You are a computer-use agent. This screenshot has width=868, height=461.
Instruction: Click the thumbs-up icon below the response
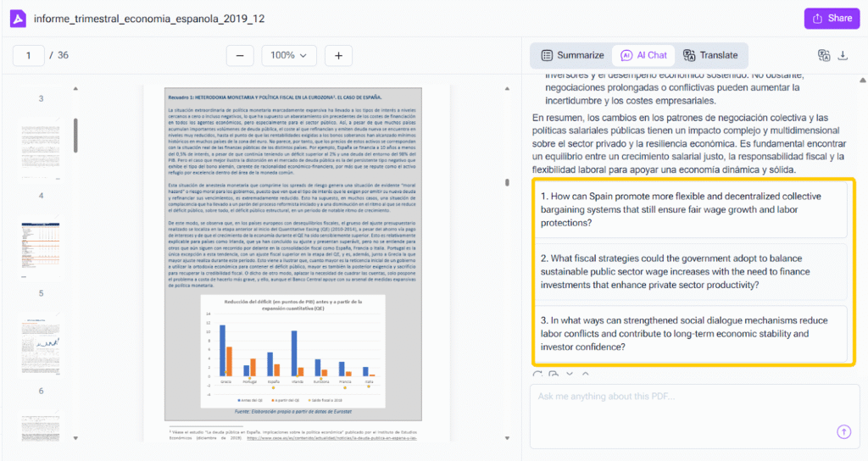click(586, 375)
